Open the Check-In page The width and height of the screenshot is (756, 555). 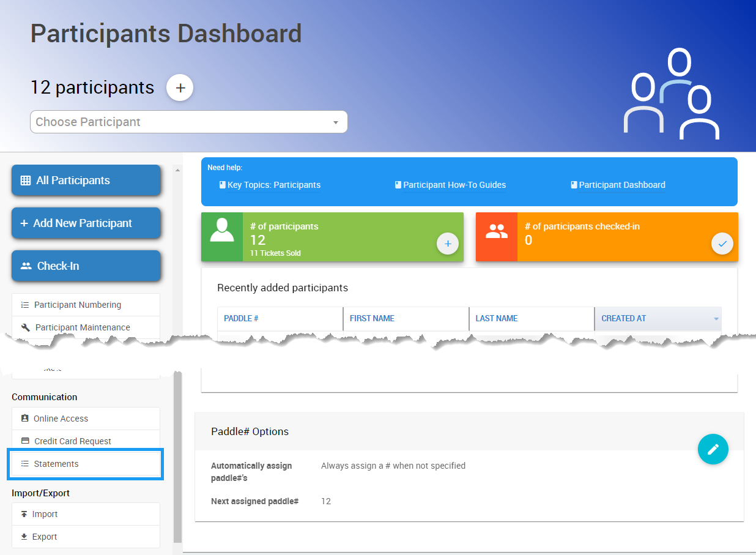86,266
